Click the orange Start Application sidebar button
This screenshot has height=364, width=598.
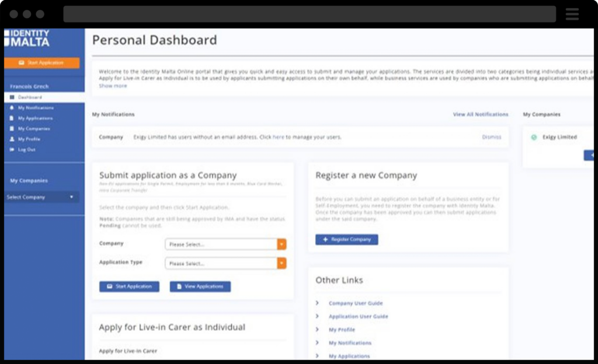click(x=42, y=63)
